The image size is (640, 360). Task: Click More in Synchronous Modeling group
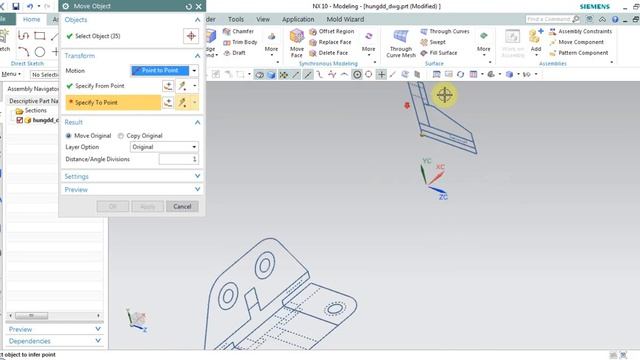[369, 42]
